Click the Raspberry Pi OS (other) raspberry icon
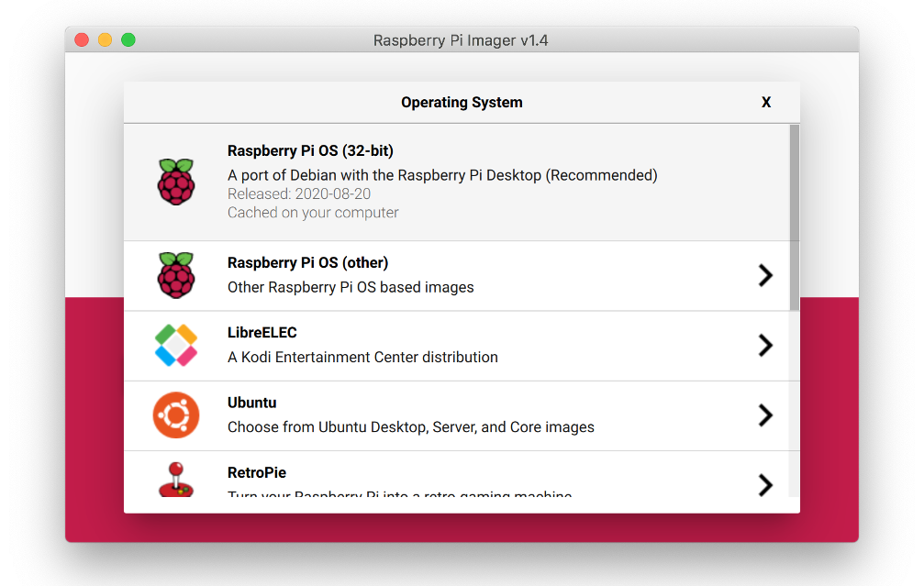 pyautogui.click(x=175, y=275)
